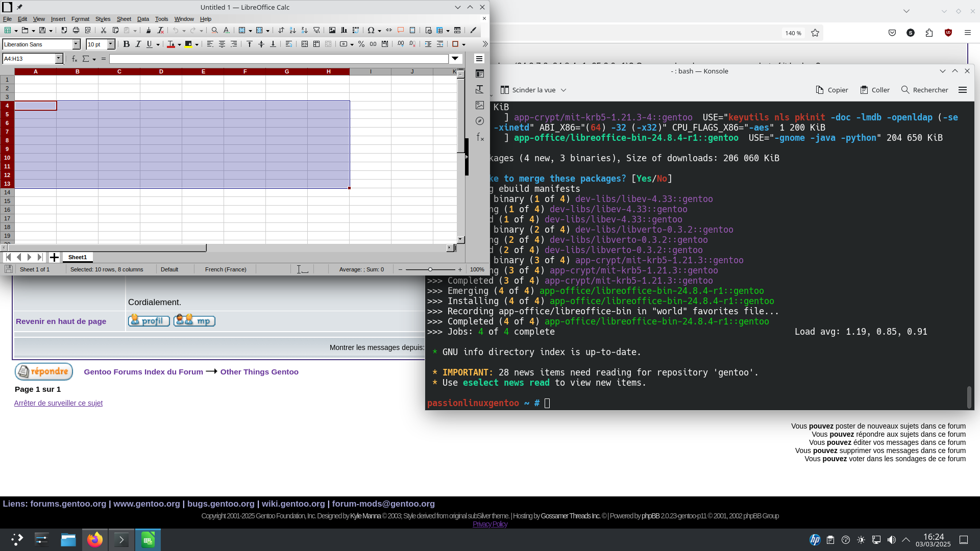Viewport: 980px width, 551px height.
Task: Click the Cut scissors icon
Action: (104, 31)
